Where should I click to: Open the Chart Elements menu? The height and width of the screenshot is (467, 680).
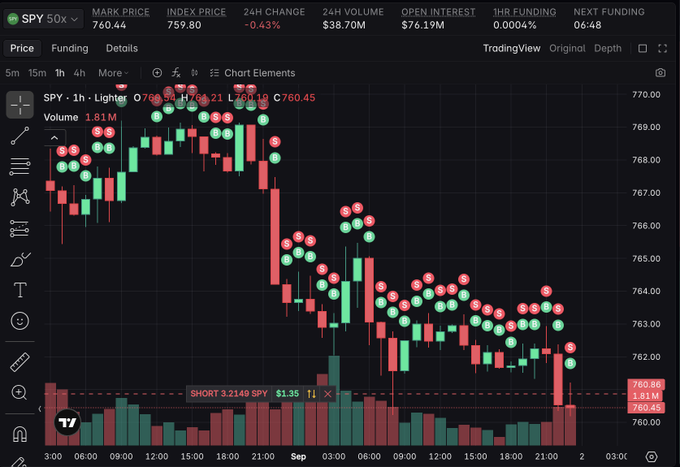(x=252, y=73)
